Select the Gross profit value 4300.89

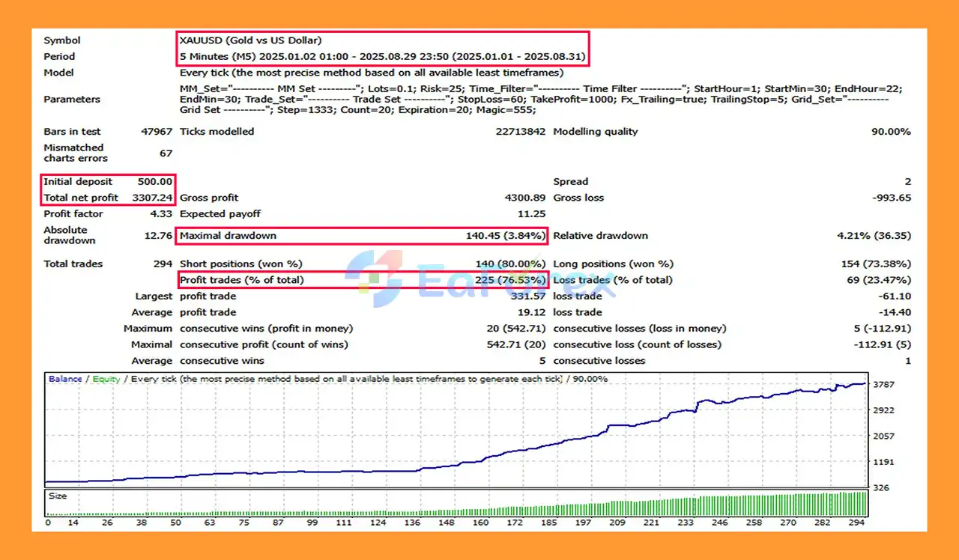[520, 198]
